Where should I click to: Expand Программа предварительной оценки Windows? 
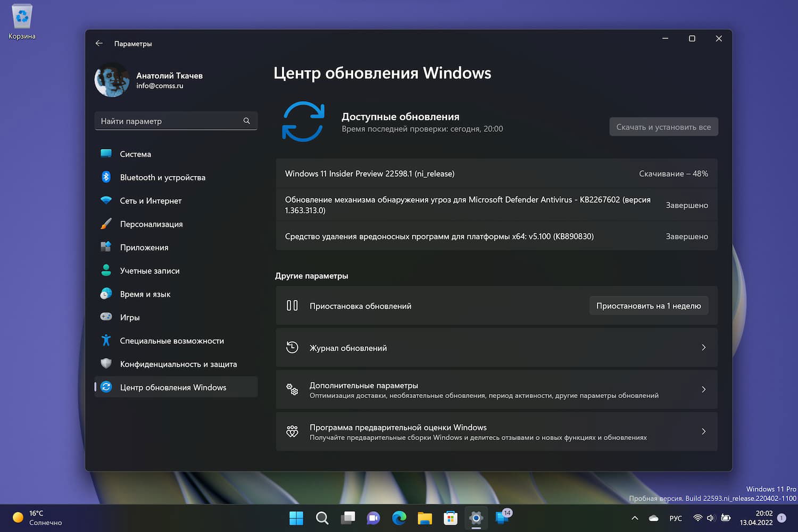703,431
